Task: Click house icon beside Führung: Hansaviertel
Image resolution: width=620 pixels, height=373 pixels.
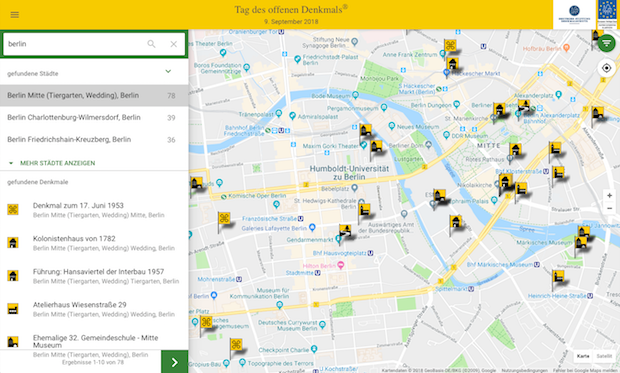Action: point(13,276)
